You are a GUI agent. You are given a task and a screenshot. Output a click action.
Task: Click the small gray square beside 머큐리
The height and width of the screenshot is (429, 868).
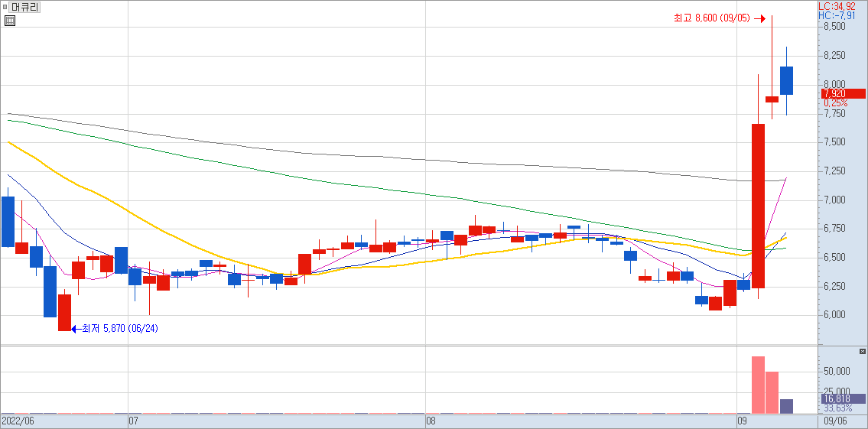pos(5,7)
